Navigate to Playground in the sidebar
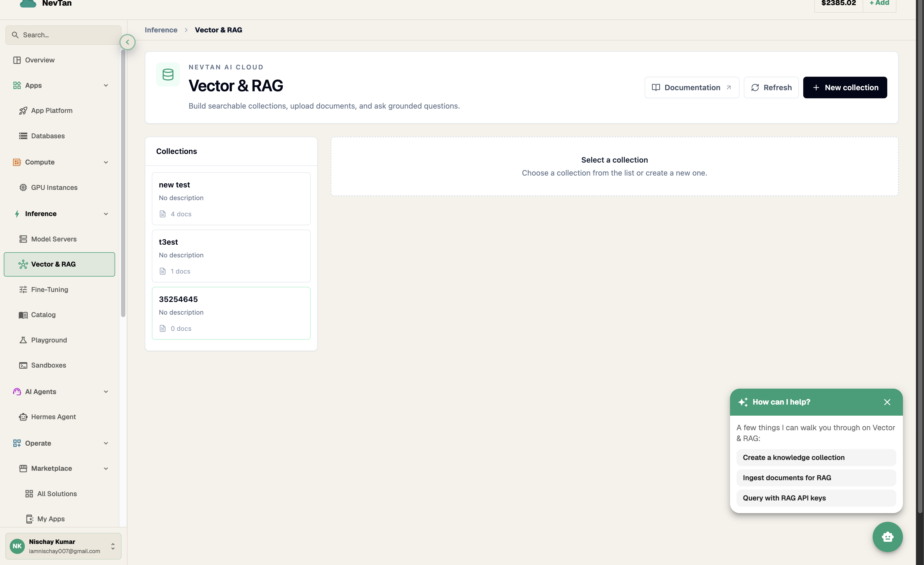This screenshot has width=924, height=565. point(59,340)
